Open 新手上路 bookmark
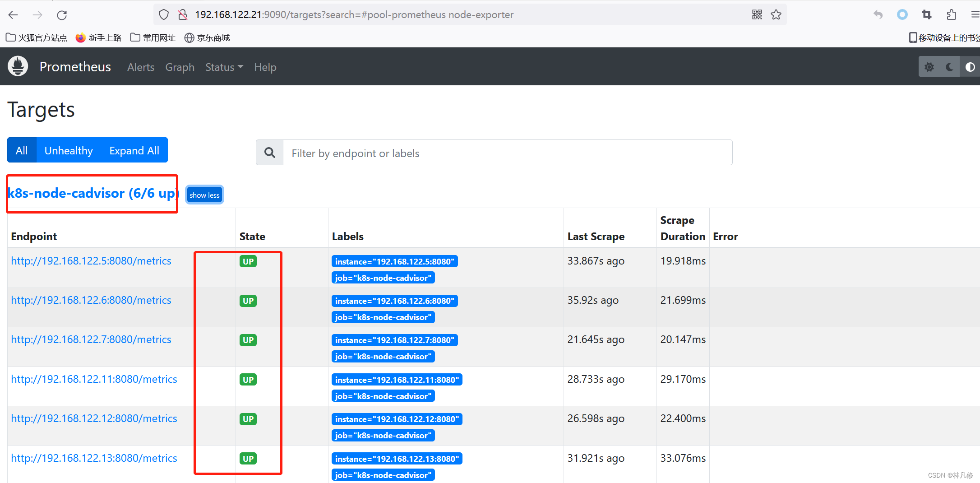 pos(98,37)
